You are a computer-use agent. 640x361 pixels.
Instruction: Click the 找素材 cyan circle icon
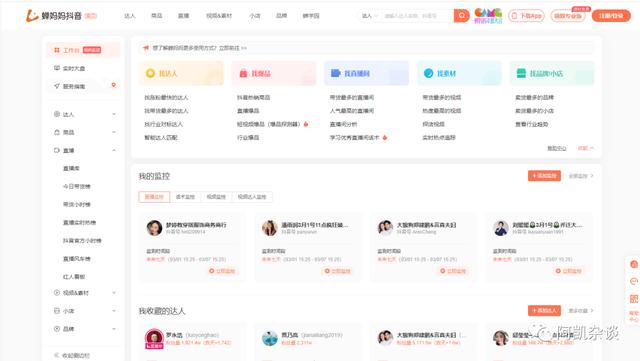tap(428, 73)
